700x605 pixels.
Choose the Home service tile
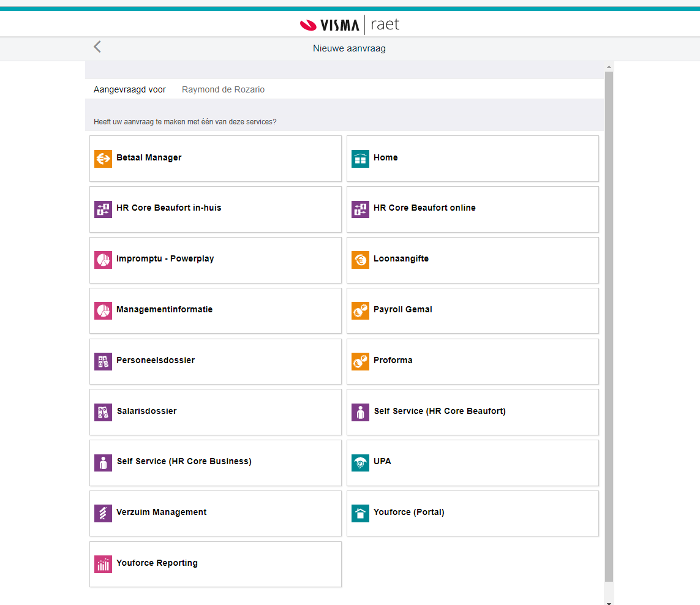(473, 159)
